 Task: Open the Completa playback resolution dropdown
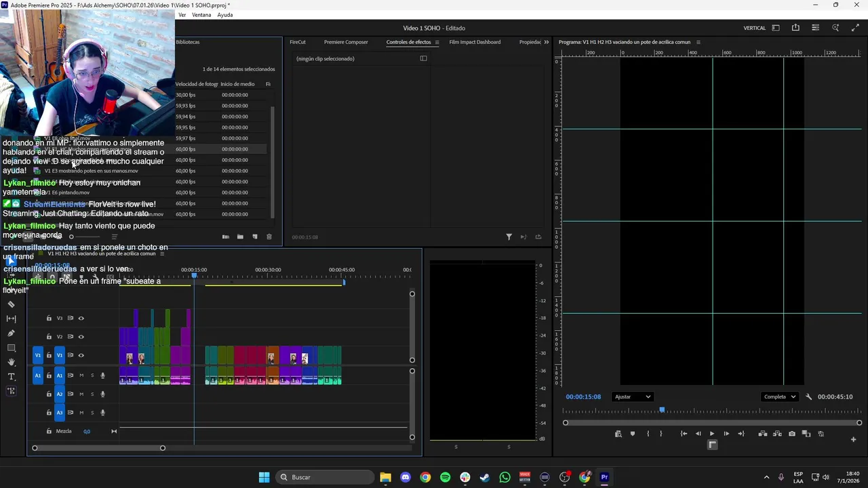(778, 397)
